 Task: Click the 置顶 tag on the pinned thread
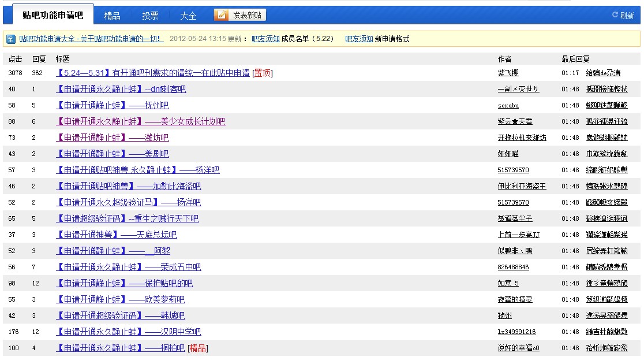click(x=263, y=73)
